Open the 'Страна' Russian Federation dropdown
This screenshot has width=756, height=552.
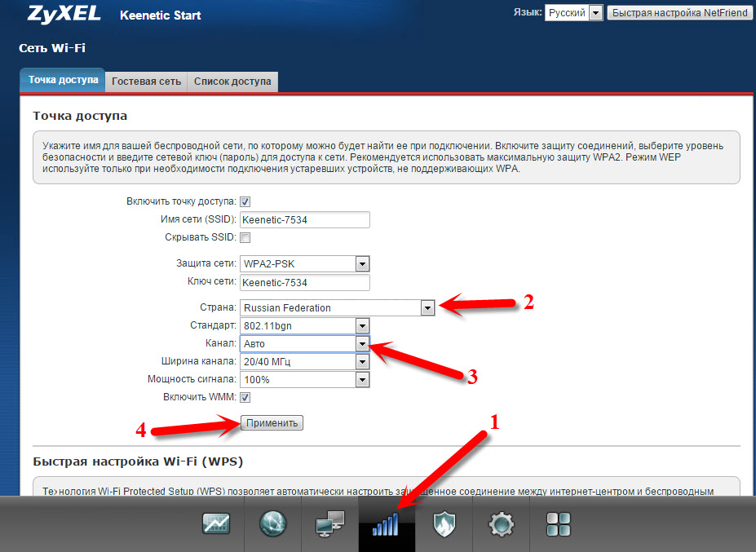click(338, 307)
